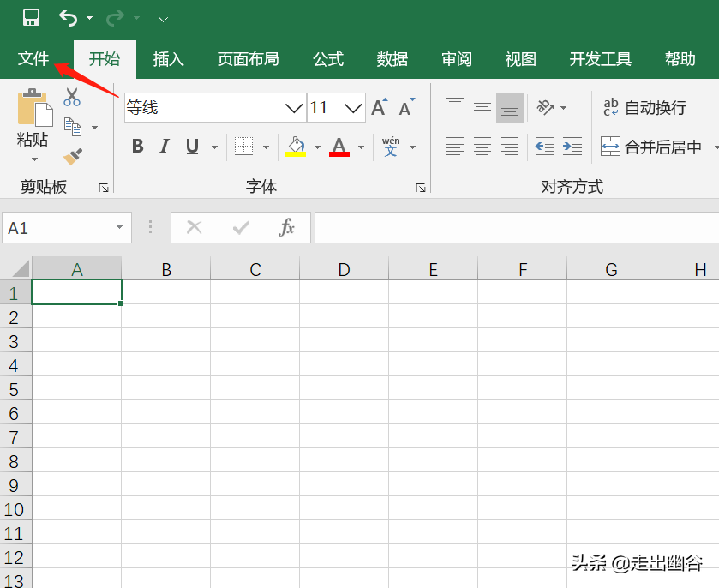Open the 页面布局 tab

click(x=248, y=59)
